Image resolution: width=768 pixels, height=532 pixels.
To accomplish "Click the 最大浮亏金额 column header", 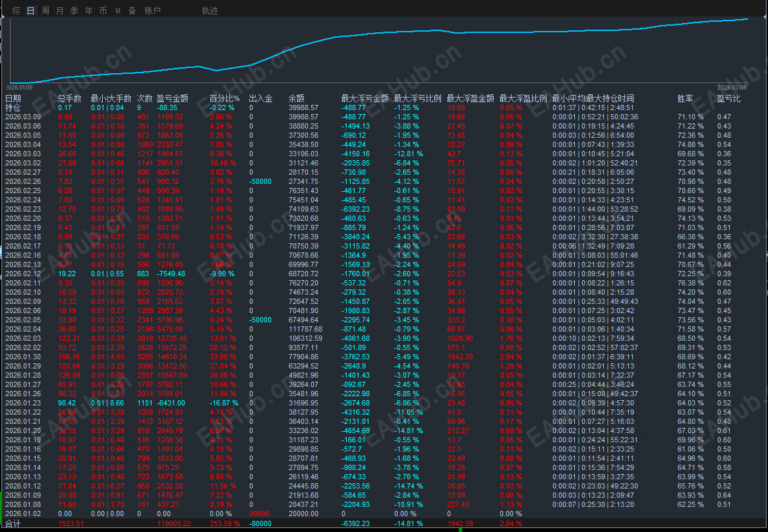I will point(365,98).
